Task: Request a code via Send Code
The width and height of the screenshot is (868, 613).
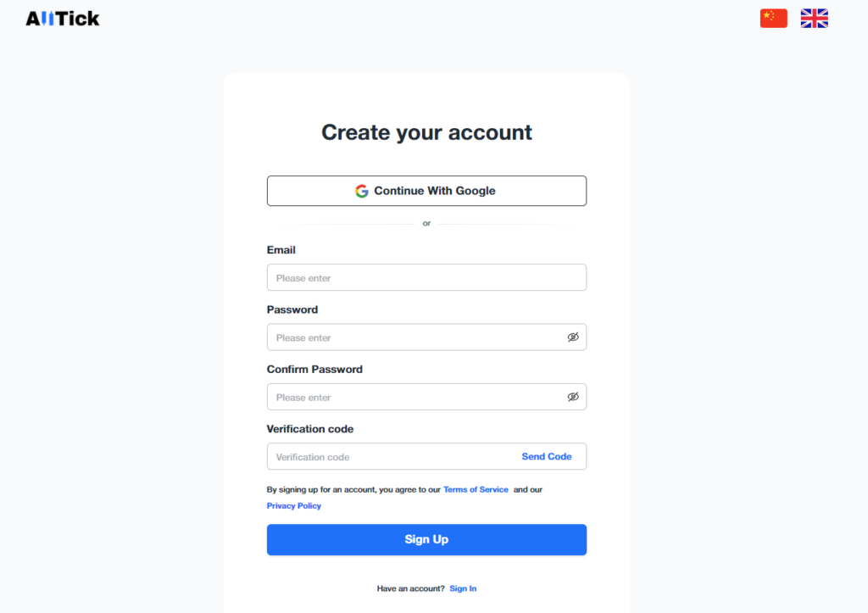Action: pos(547,456)
